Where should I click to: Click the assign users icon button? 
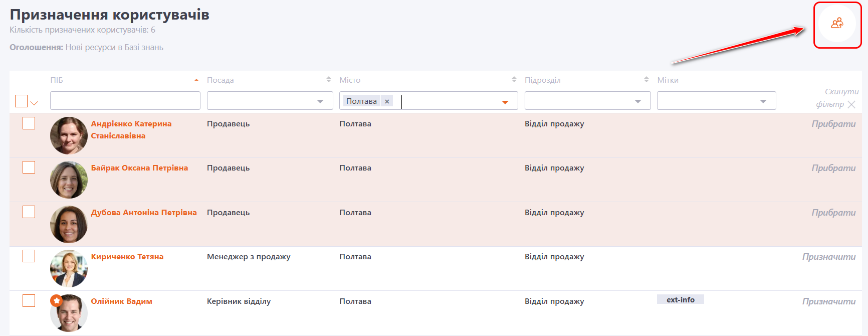(837, 24)
